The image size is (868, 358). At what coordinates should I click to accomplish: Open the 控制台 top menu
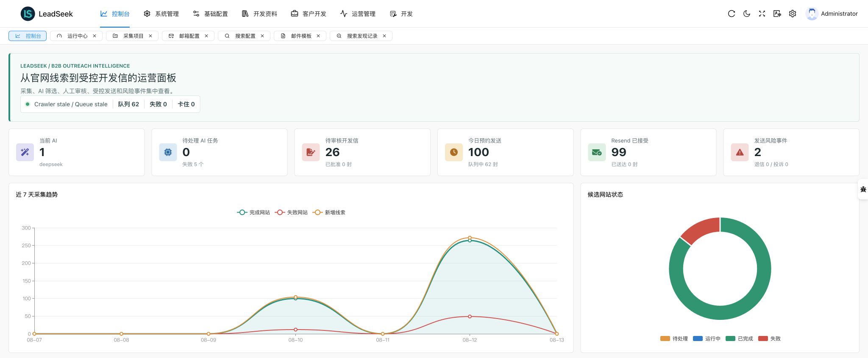(115, 14)
